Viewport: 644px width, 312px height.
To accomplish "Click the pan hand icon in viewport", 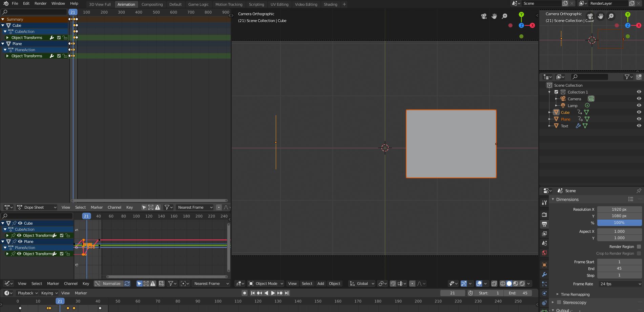I will pos(494,16).
